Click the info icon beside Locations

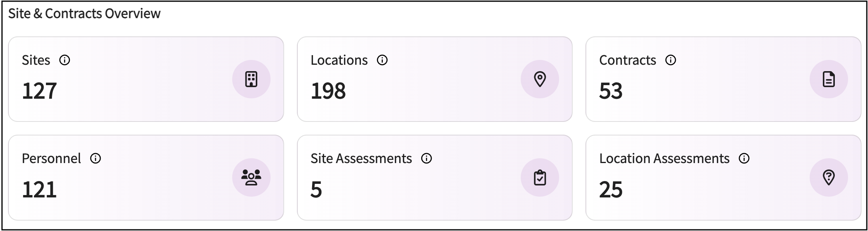pyautogui.click(x=382, y=60)
